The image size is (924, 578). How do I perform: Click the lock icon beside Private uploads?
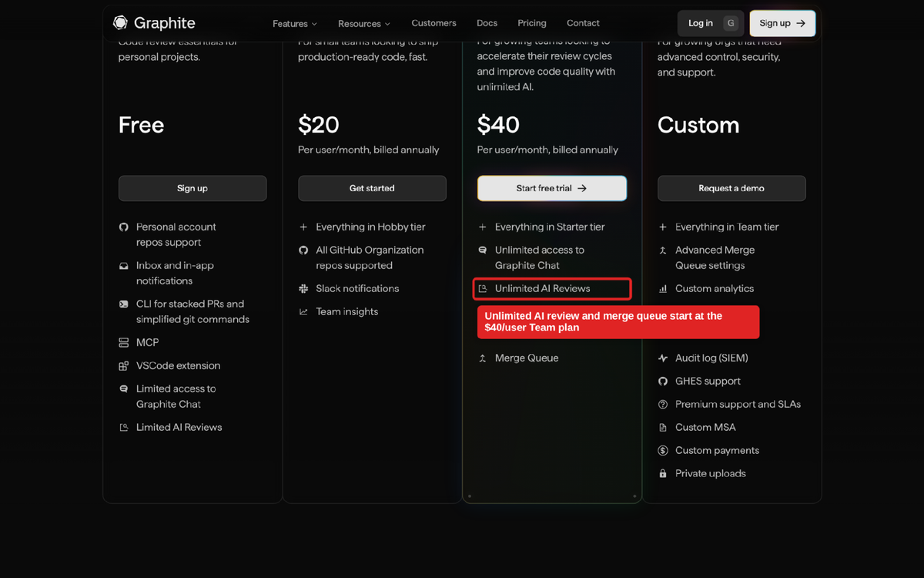[663, 473]
